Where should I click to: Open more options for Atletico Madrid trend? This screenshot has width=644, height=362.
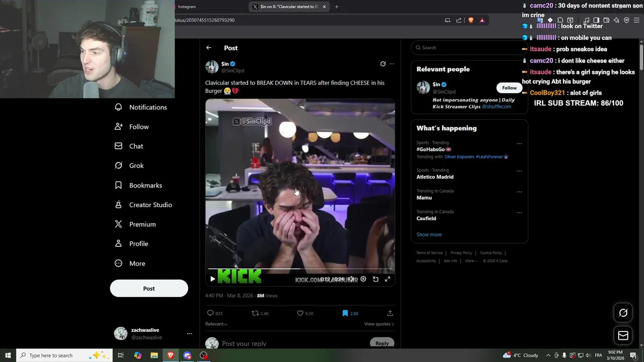tap(519, 171)
